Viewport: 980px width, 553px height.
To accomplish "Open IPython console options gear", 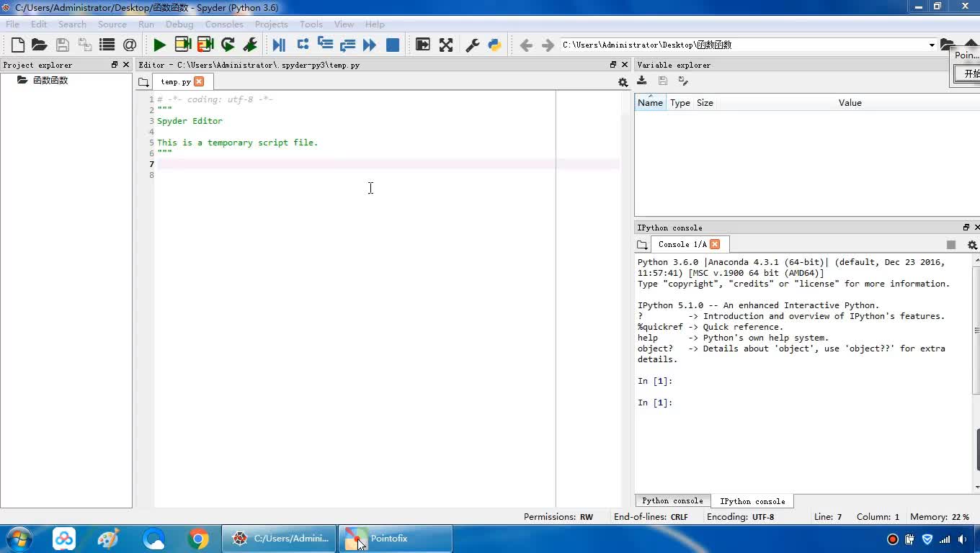I will pos(972,245).
